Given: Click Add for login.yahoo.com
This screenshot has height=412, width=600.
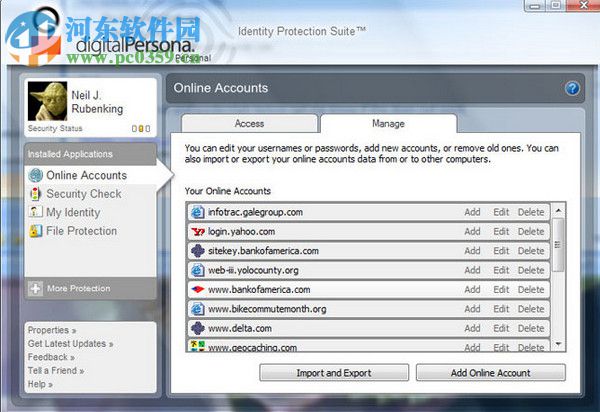Looking at the screenshot, I should pos(472,231).
